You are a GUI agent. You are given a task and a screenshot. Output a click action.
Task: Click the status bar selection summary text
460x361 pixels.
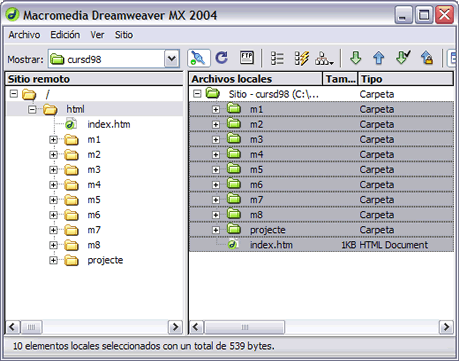coord(144,346)
